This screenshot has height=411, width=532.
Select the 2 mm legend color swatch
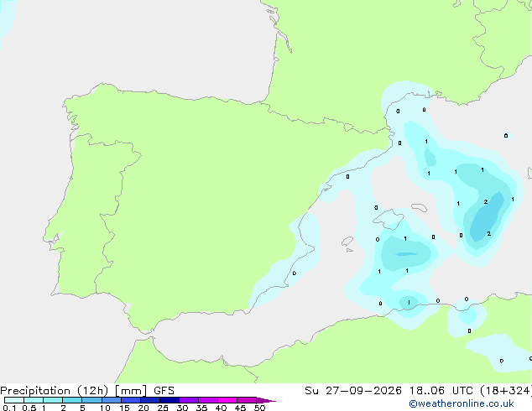pyautogui.click(x=72, y=400)
